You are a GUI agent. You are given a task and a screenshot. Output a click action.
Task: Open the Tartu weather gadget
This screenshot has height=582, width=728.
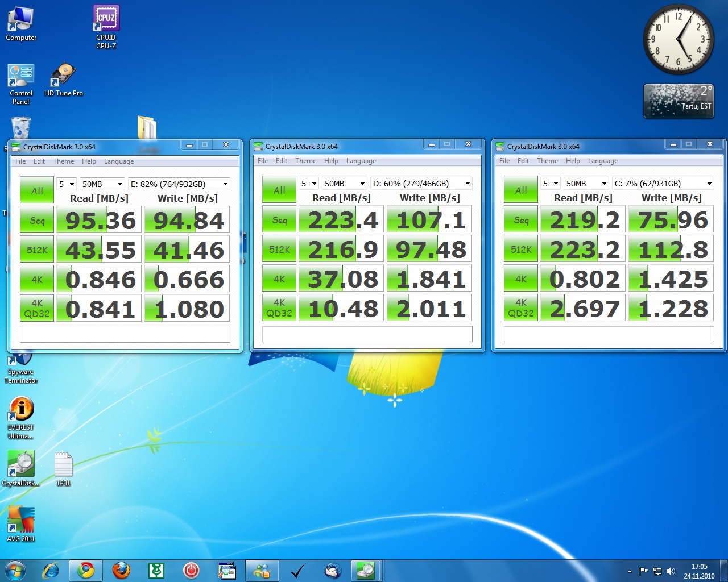679,101
